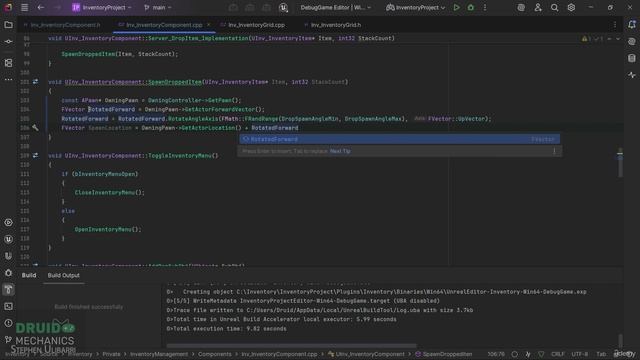Open the Explorer tool window folder icon
The width and height of the screenshot is (640, 360).
tap(8, 25)
